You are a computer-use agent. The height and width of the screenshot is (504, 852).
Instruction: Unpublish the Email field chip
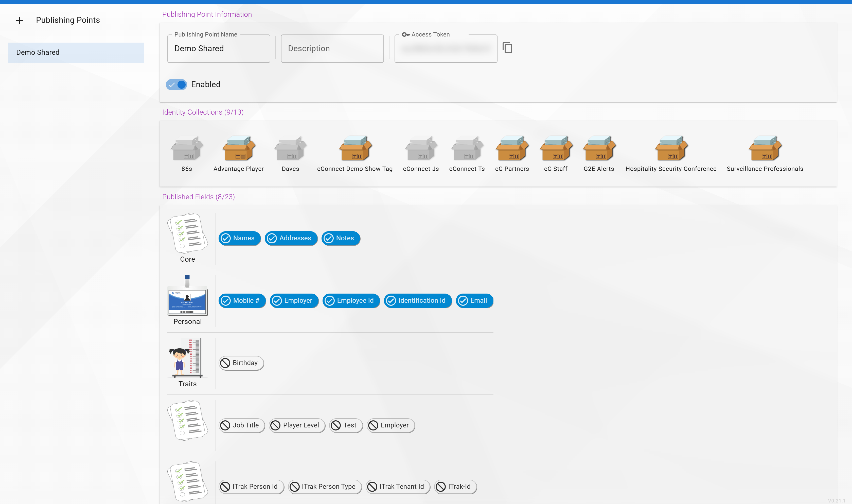point(474,301)
